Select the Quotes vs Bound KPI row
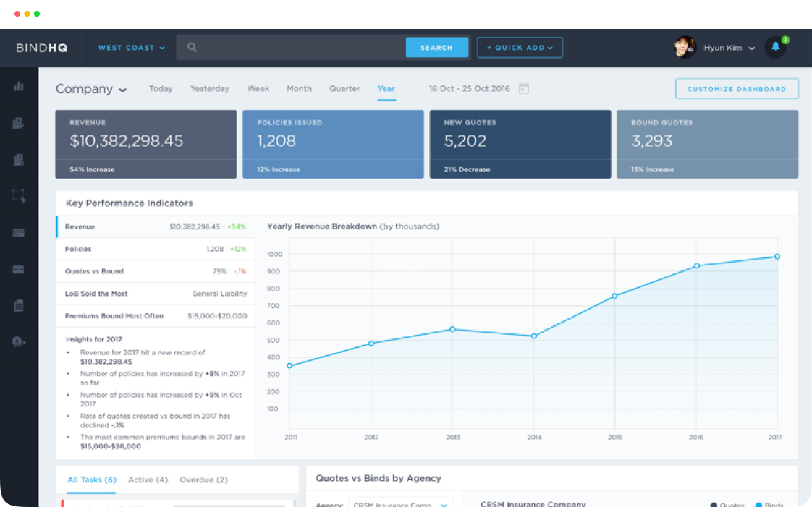This screenshot has height=507, width=812. pyautogui.click(x=156, y=271)
